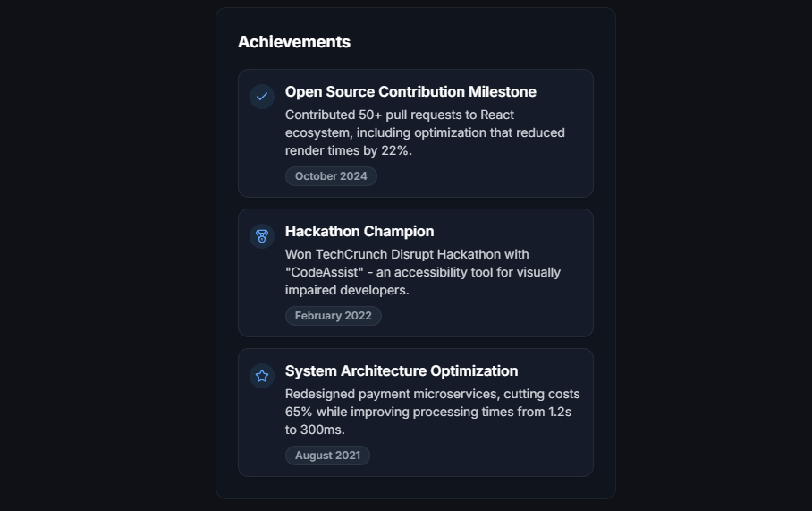Image resolution: width=812 pixels, height=511 pixels.
Task: Open the Hackathon Champion title
Action: pyautogui.click(x=359, y=231)
